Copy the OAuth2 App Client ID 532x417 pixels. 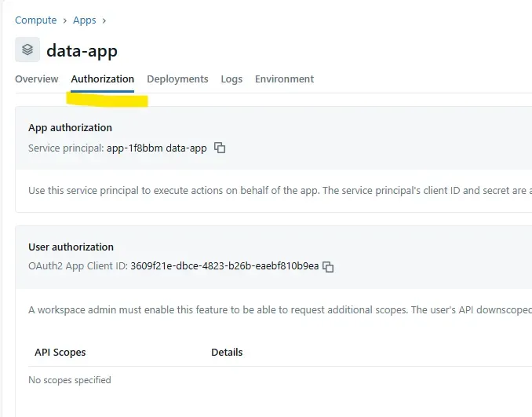pyautogui.click(x=329, y=266)
